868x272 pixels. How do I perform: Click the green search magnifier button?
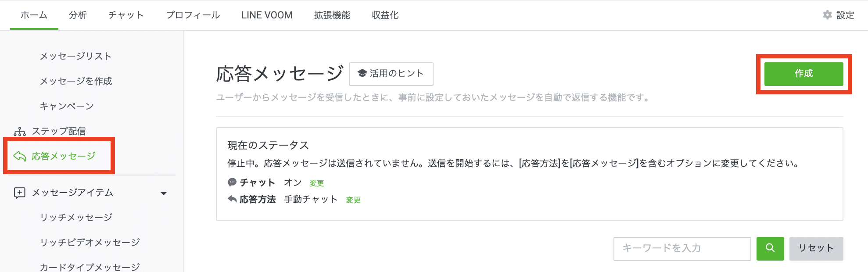(x=770, y=248)
